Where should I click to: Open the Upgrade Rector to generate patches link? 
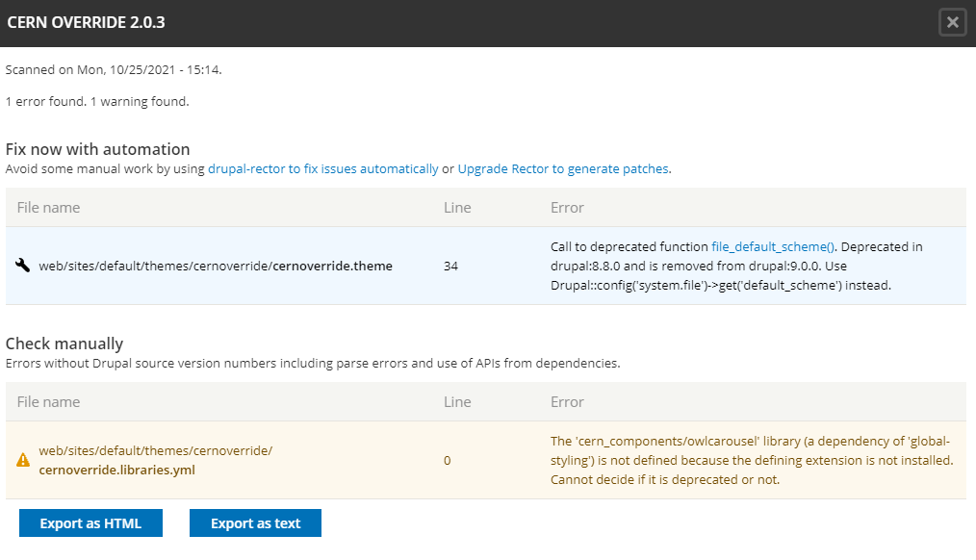pos(563,168)
